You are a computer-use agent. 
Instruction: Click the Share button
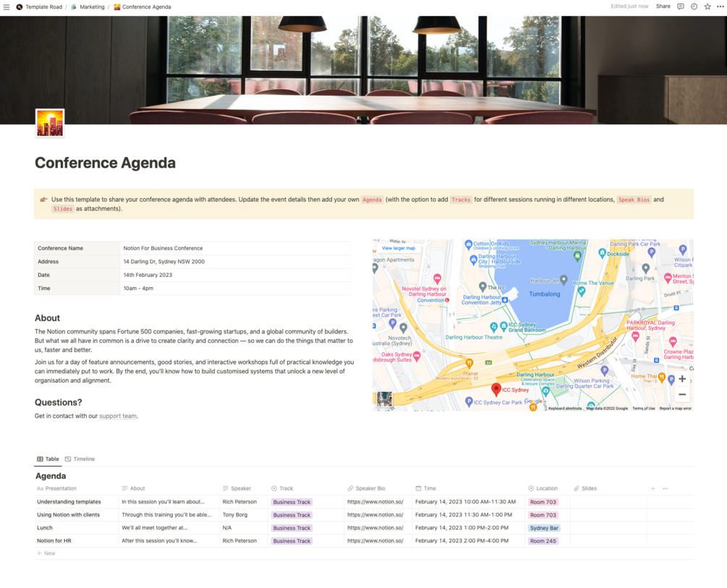tap(663, 7)
